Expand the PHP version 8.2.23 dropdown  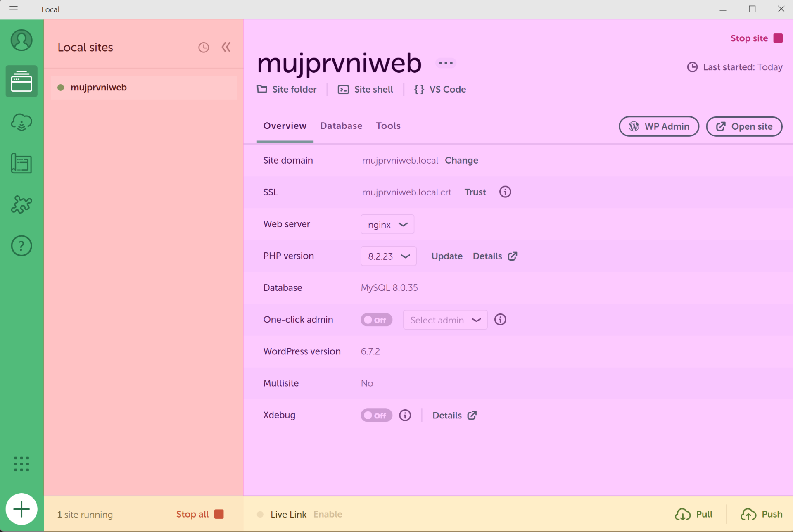pos(388,256)
